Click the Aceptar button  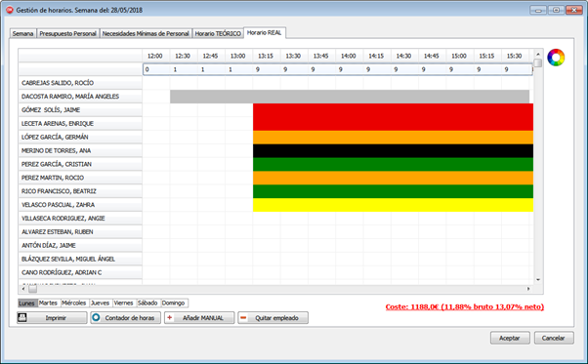click(510, 338)
